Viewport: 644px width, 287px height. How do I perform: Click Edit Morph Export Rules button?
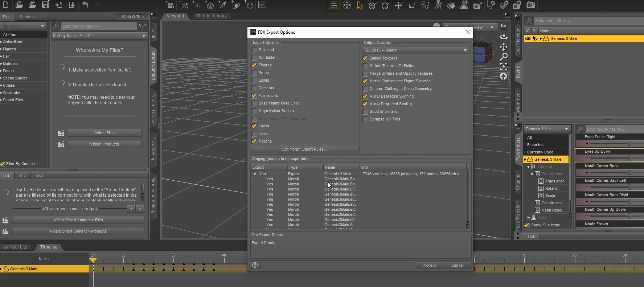(304, 149)
